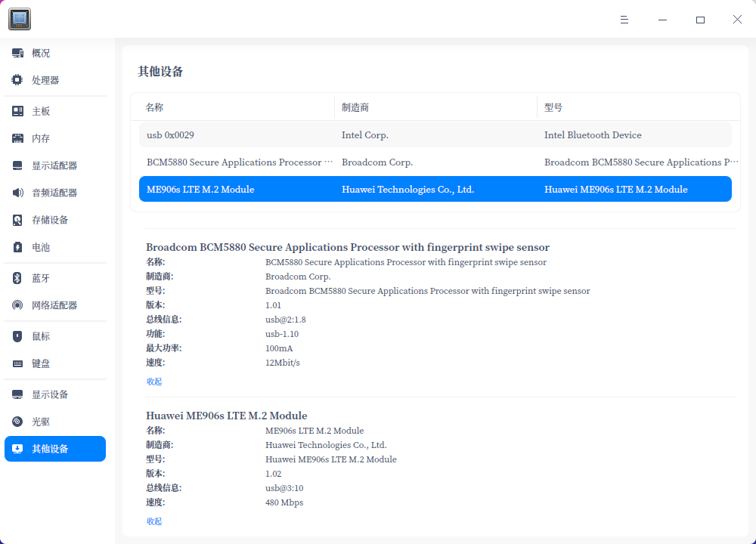Click the 内存 memory stick icon
Viewport: 756px width, 544px height.
[x=18, y=138]
